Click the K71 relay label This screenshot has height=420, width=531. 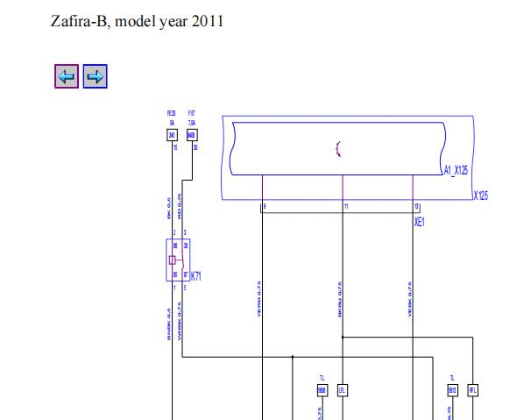pos(196,276)
